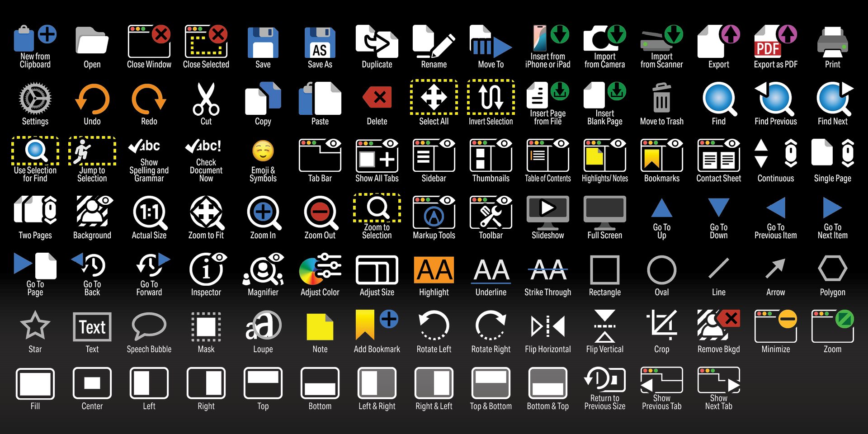
Task: Select the Two Pages icon
Action: point(35,210)
